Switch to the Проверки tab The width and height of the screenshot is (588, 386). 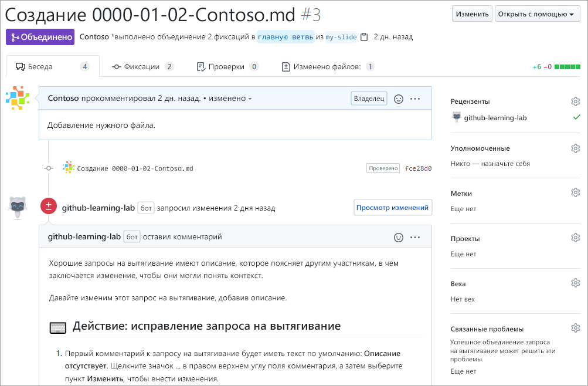227,66
